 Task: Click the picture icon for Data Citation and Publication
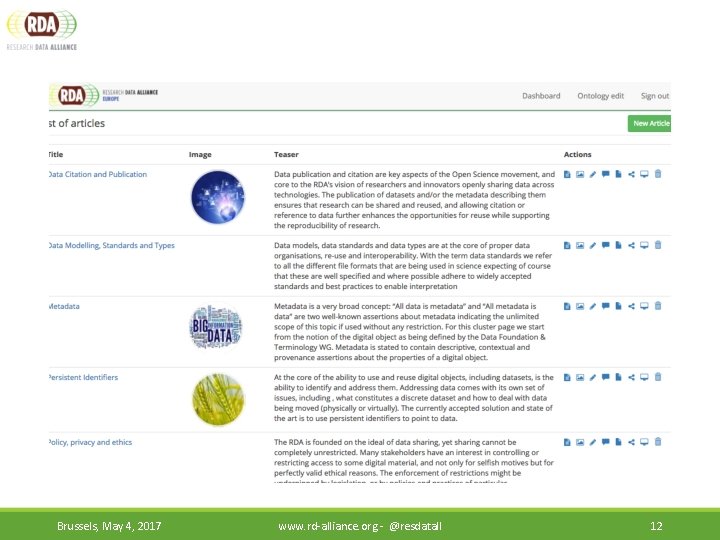580,174
